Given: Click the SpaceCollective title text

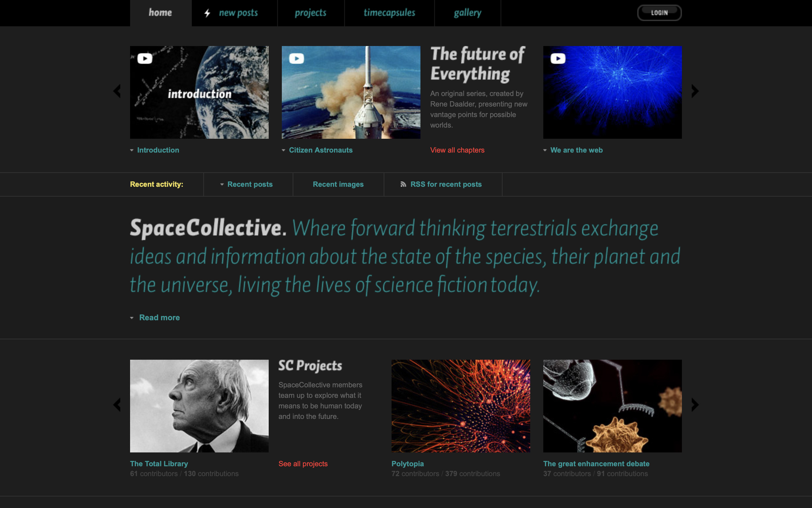Looking at the screenshot, I should [x=208, y=228].
